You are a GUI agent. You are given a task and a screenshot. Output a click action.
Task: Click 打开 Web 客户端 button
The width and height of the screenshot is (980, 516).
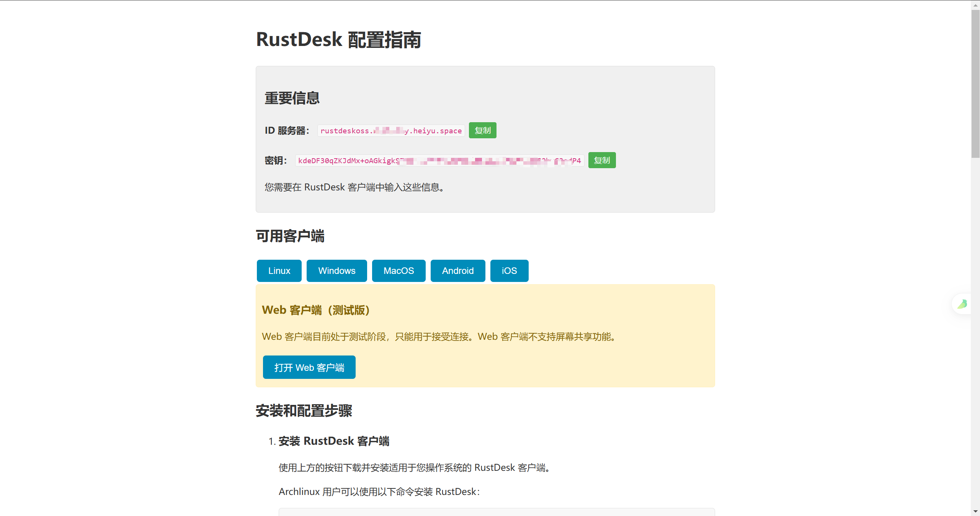tap(309, 367)
